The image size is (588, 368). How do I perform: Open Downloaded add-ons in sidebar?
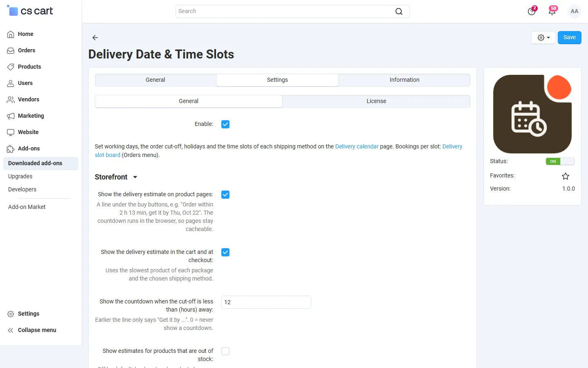coord(41,164)
